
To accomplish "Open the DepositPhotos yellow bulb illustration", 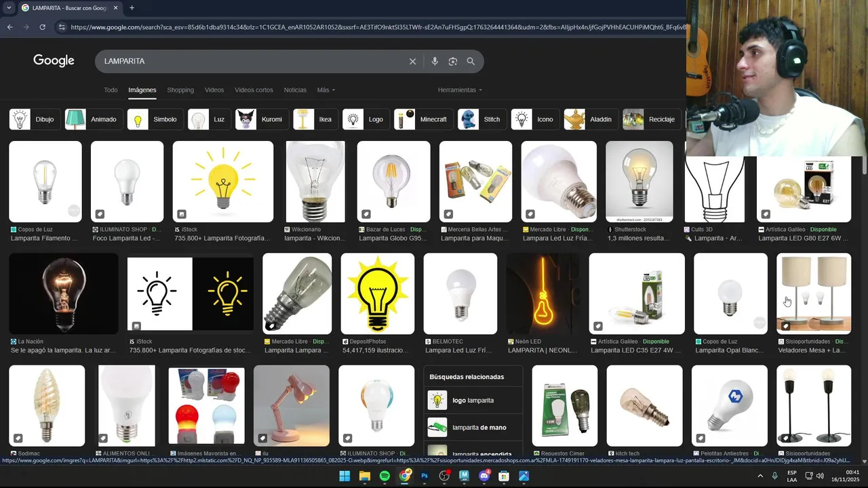I will pyautogui.click(x=378, y=293).
